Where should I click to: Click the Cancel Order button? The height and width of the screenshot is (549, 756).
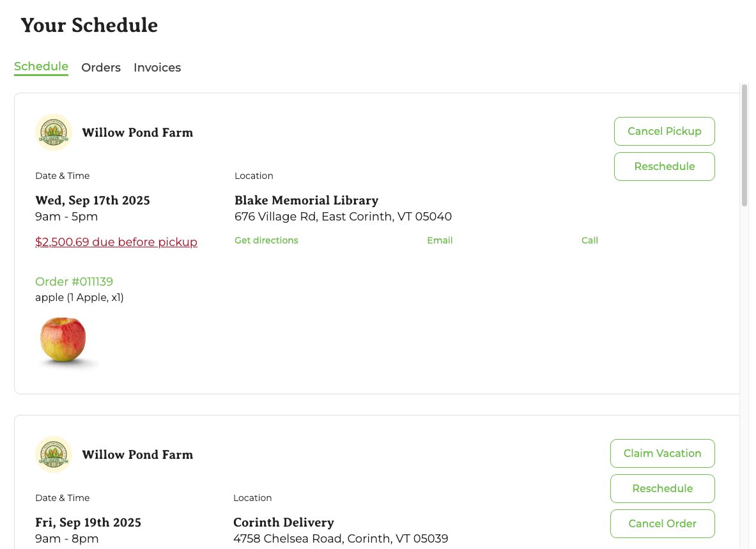663,523
